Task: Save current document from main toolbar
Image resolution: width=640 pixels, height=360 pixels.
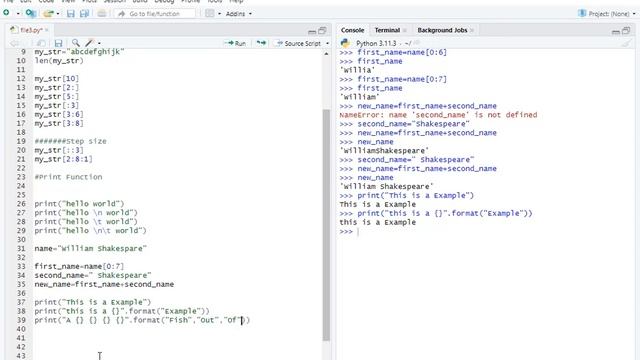Action: coord(71,13)
